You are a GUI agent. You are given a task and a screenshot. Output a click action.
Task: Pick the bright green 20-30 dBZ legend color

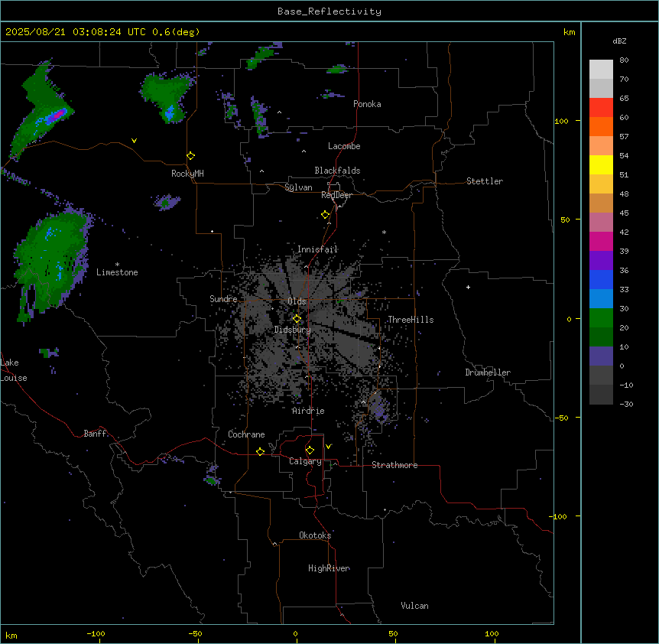[x=601, y=318]
